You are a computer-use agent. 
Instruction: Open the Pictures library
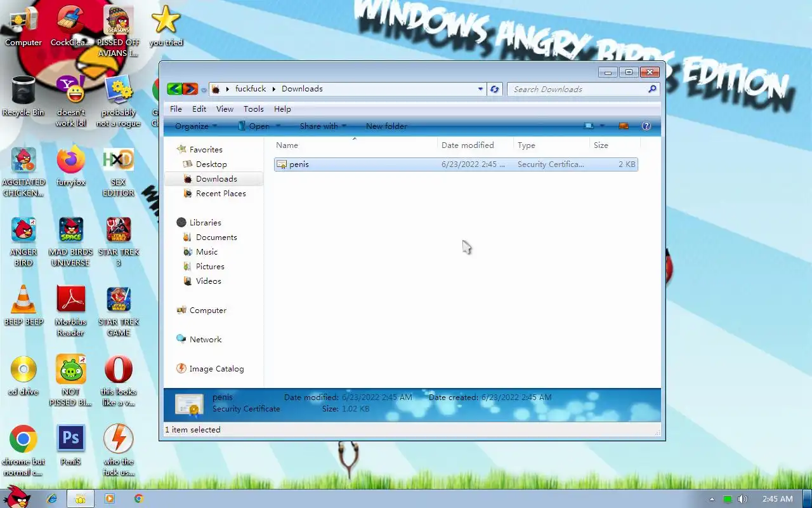tap(204, 266)
